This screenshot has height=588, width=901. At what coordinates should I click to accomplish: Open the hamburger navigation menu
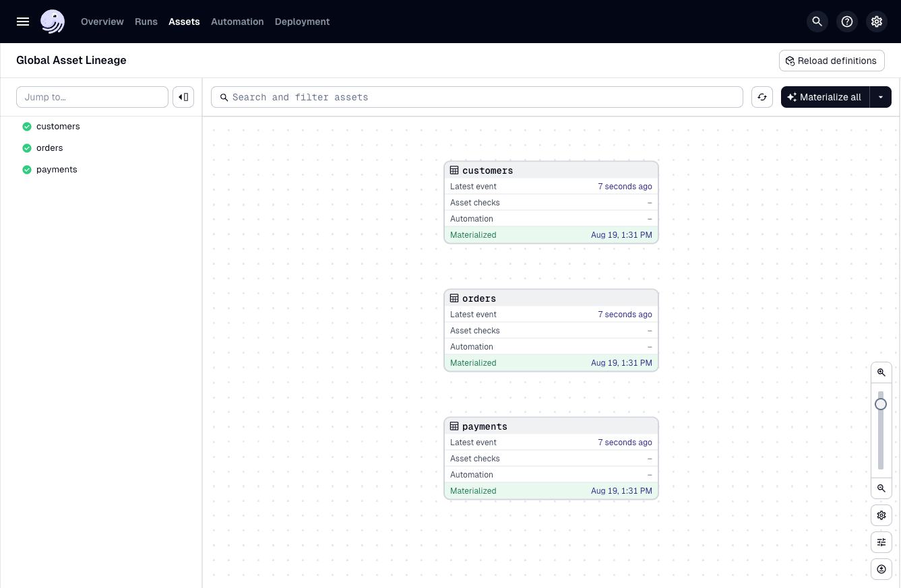(23, 22)
